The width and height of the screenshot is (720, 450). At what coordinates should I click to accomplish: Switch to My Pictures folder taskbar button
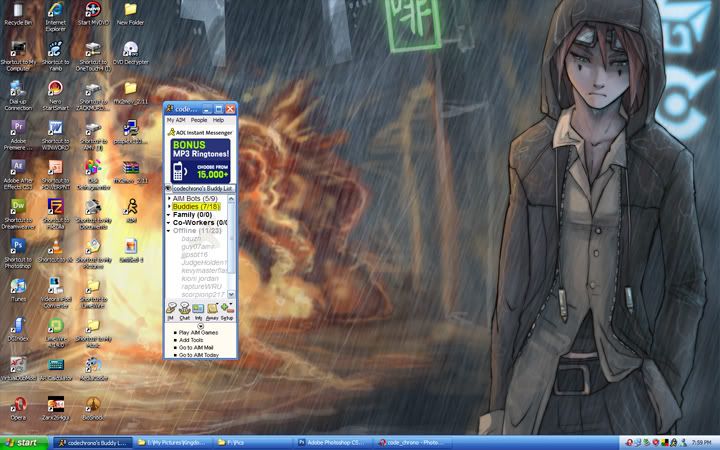click(x=174, y=443)
